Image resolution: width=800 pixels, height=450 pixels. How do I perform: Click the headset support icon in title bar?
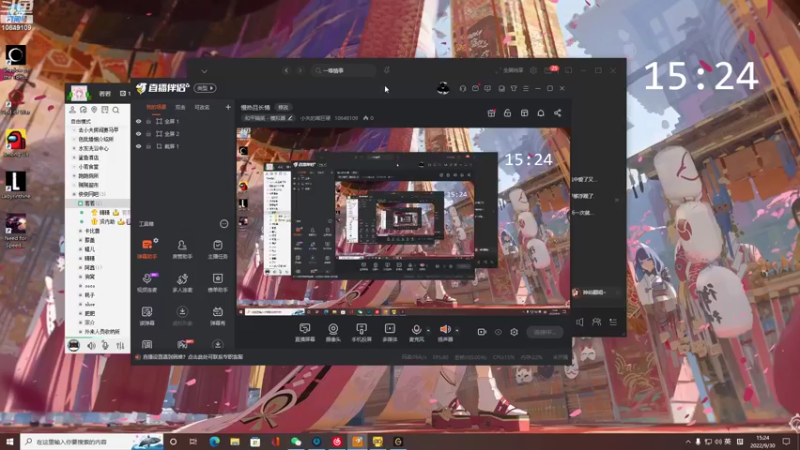click(463, 88)
